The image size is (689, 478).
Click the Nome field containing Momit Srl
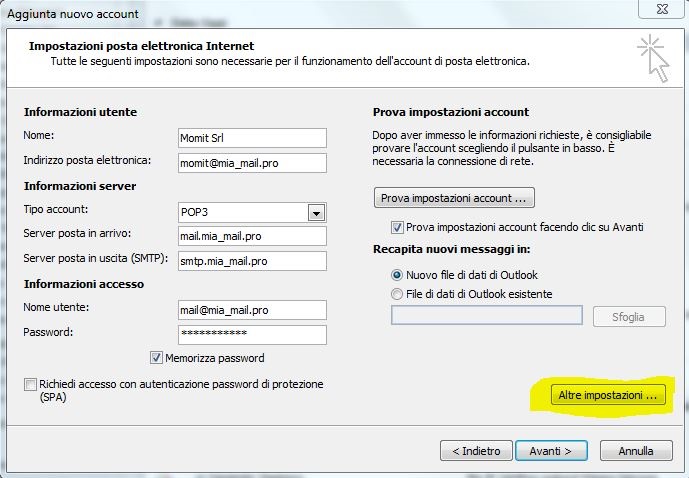coord(252,137)
